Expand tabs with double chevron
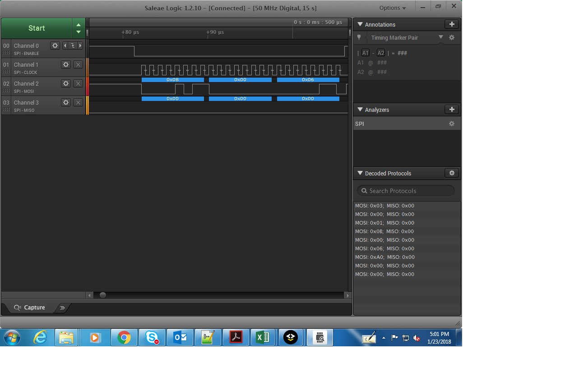 tap(62, 308)
